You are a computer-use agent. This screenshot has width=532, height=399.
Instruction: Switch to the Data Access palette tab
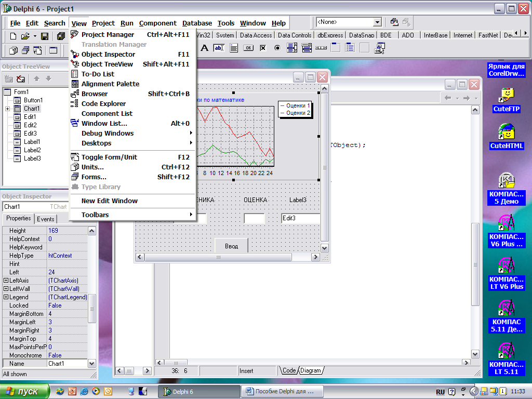point(256,35)
